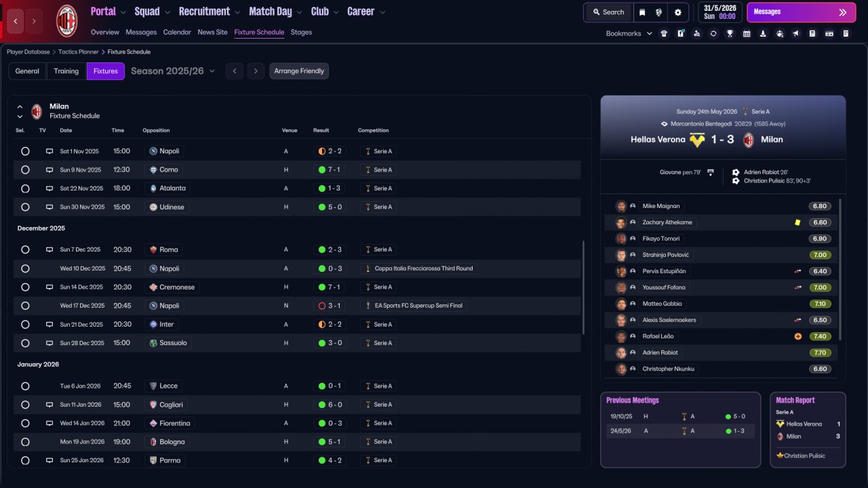Click Mike Maignan's player portrait
Viewport: 868px width, 488px height.
[620, 206]
